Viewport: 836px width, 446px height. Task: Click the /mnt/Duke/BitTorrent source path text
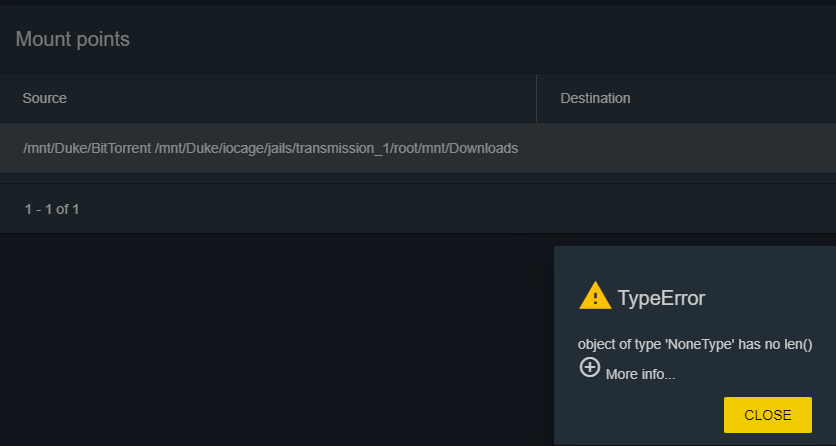pos(87,148)
